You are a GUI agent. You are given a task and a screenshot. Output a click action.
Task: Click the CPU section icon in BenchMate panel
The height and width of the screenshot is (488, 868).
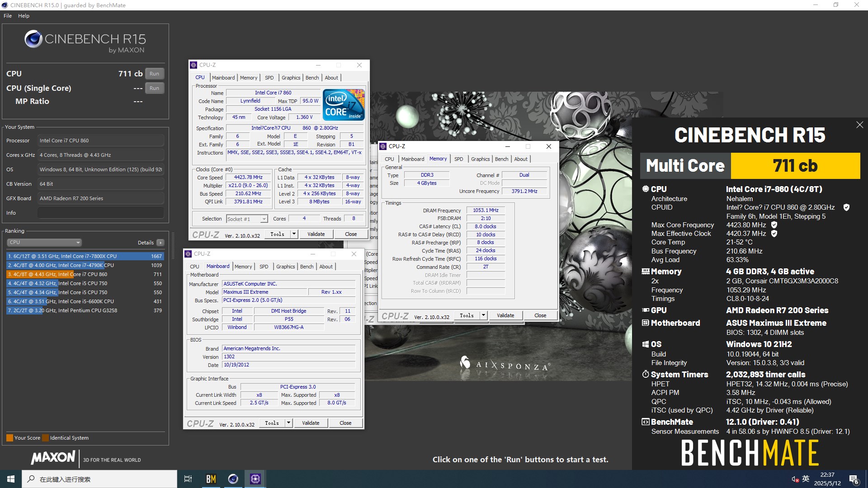tap(646, 189)
